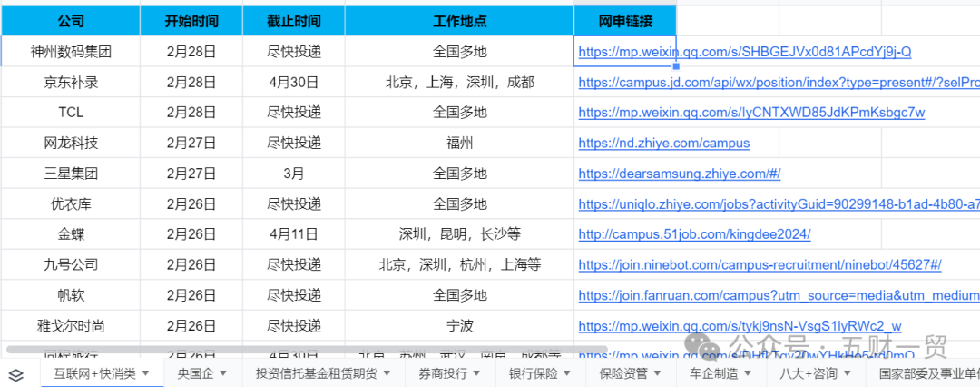Screen dimensions: 980x387
Task: Open the join.ninebot.com recruitment link
Action: pos(760,265)
